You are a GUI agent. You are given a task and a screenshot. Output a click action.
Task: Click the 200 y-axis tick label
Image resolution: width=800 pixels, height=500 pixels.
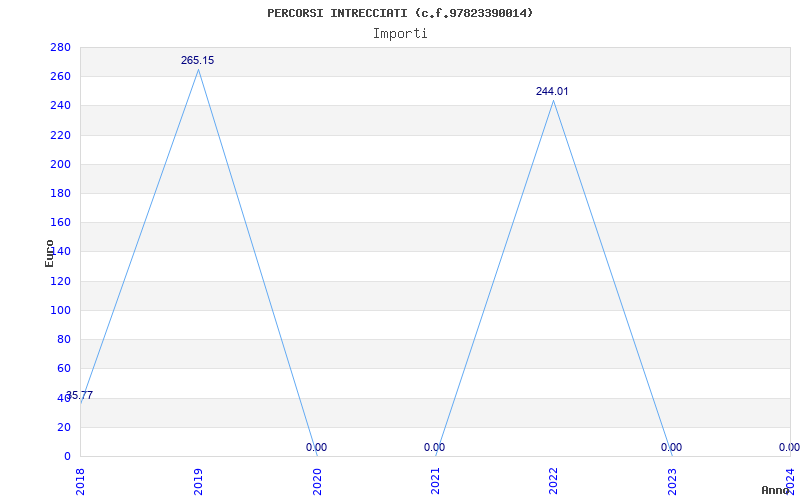click(60, 164)
